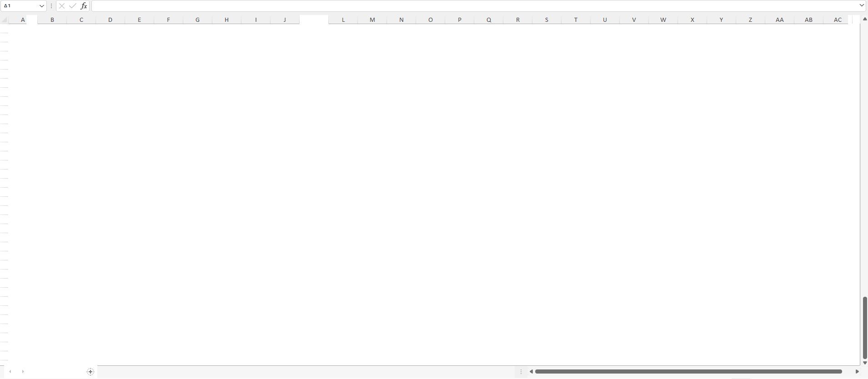This screenshot has width=868, height=379.
Task: Select column Q header
Action: point(489,20)
